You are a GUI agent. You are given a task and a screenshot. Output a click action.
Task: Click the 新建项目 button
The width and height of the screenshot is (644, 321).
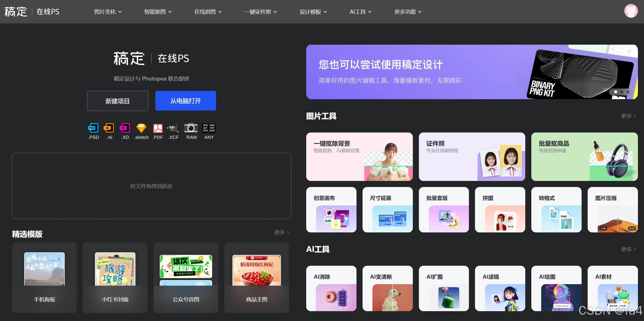pyautogui.click(x=118, y=101)
